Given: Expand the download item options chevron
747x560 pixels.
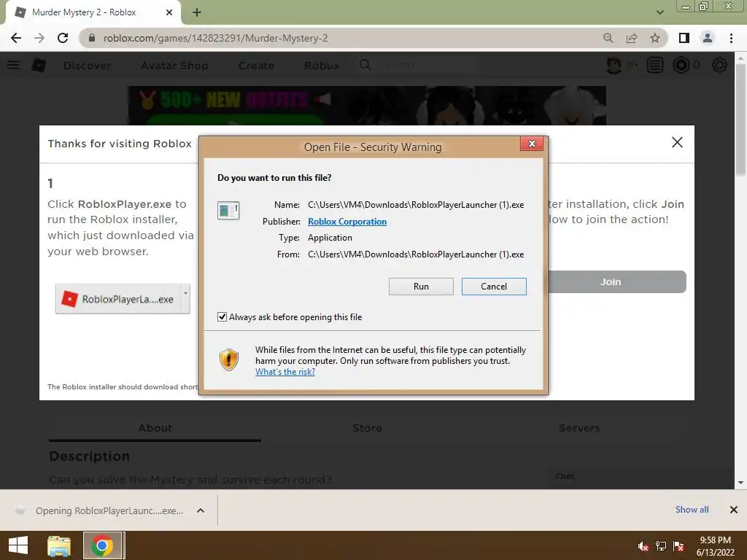Looking at the screenshot, I should click(x=201, y=510).
